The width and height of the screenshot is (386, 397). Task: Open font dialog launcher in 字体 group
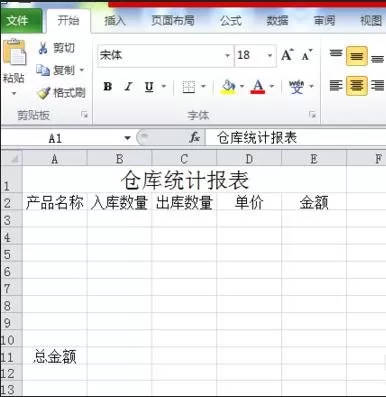coord(312,115)
